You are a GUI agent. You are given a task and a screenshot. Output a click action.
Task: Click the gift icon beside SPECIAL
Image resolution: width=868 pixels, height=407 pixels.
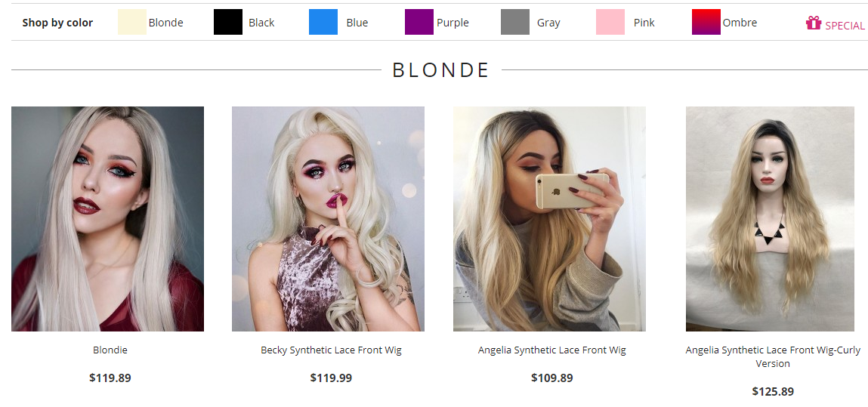813,23
